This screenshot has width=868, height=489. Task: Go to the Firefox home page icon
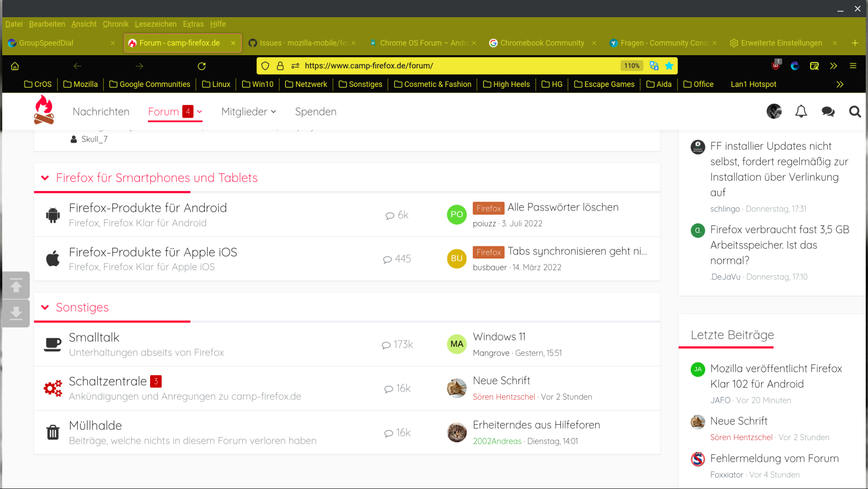[15, 66]
